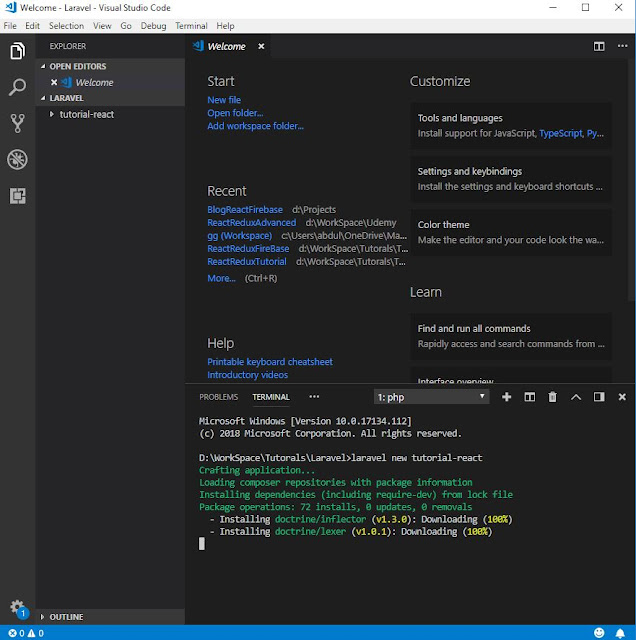Click the feedback smiley in the status bar
The height and width of the screenshot is (640, 636).
(x=599, y=633)
